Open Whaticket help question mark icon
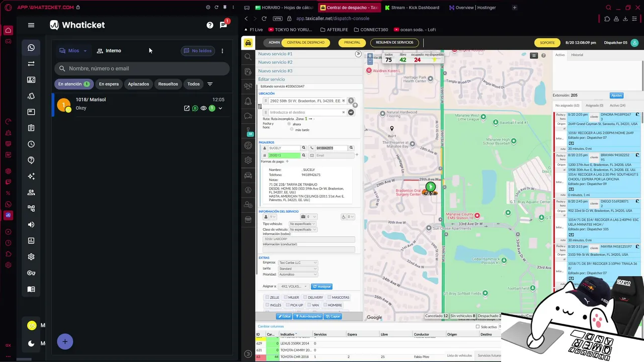Image resolution: width=644 pixels, height=362 pixels. 210,25
